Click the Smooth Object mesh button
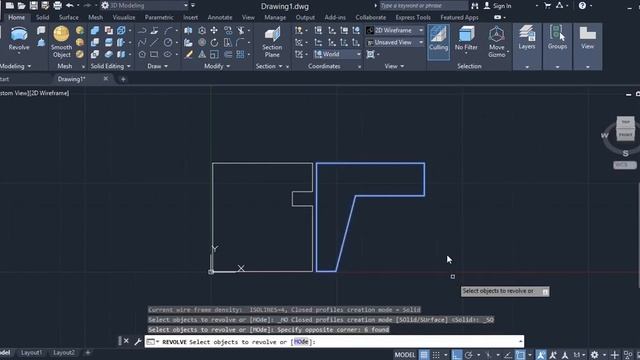The image size is (640, 360). (x=62, y=42)
